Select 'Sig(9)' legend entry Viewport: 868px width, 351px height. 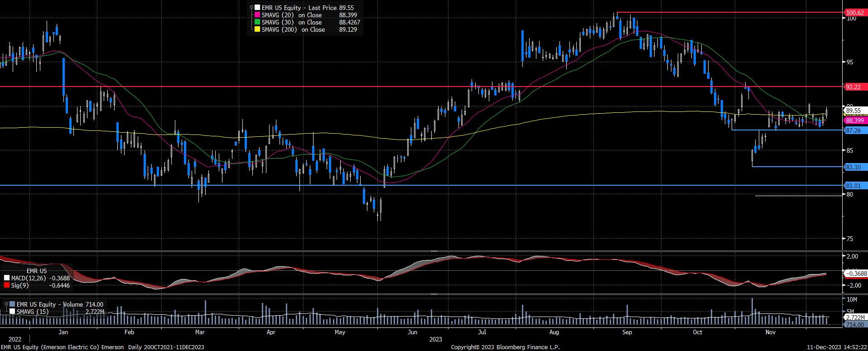coord(37,285)
